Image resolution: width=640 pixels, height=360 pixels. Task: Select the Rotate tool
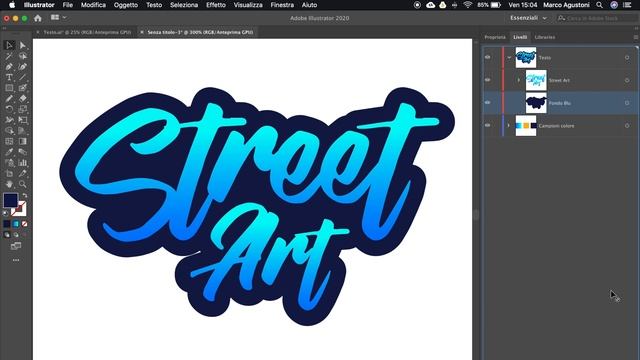tap(9, 109)
